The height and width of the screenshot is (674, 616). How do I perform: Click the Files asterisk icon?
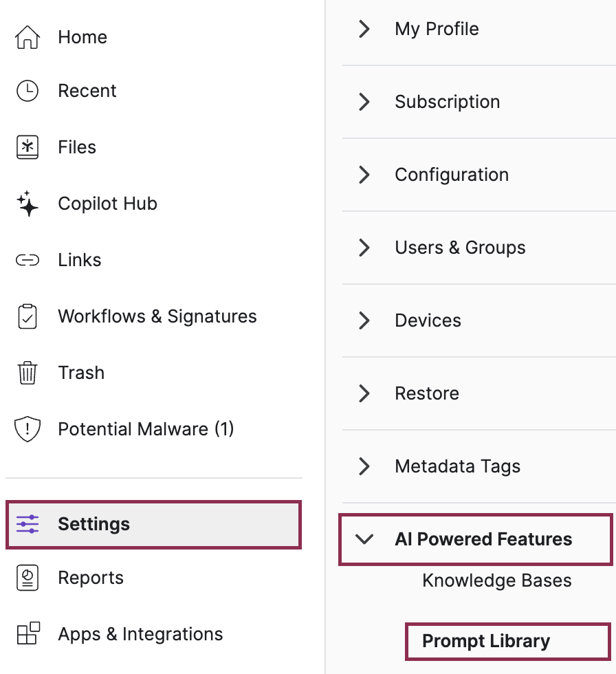coord(27,147)
